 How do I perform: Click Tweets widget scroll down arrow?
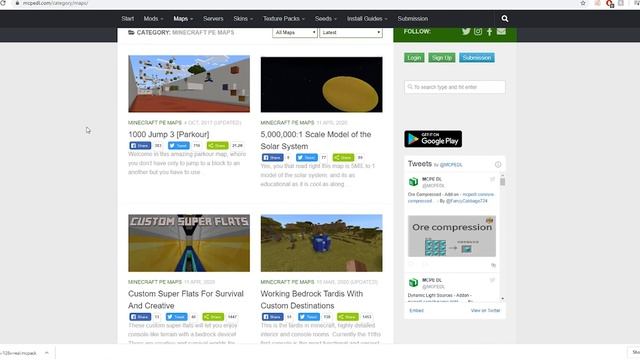pos(502,299)
